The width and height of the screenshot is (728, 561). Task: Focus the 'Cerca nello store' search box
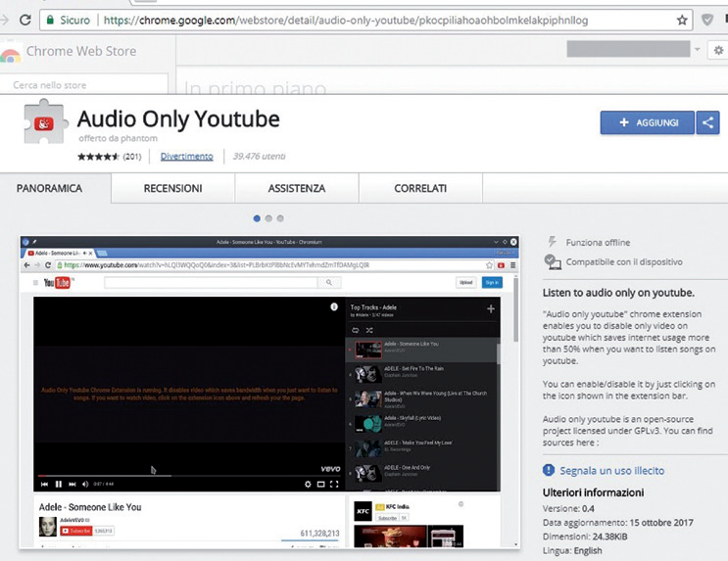83,85
